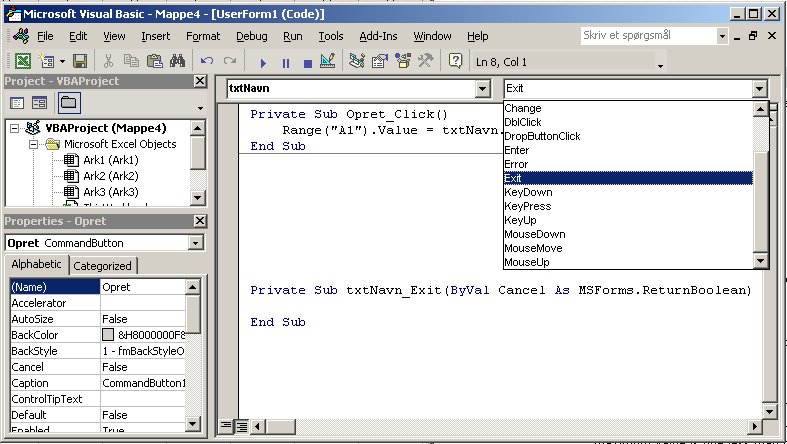Collapse the Microsoft Excel Objects folder
Screen dimensions: 787x444
click(x=34, y=144)
